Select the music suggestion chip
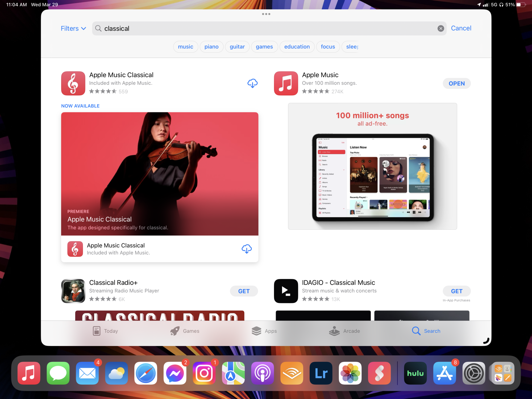 [185, 47]
